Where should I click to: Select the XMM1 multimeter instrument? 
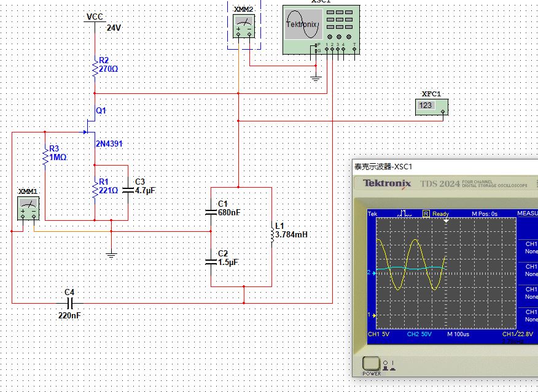pyautogui.click(x=28, y=209)
